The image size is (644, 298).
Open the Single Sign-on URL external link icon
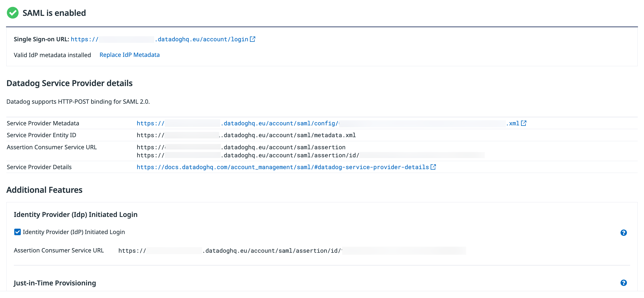tap(253, 39)
